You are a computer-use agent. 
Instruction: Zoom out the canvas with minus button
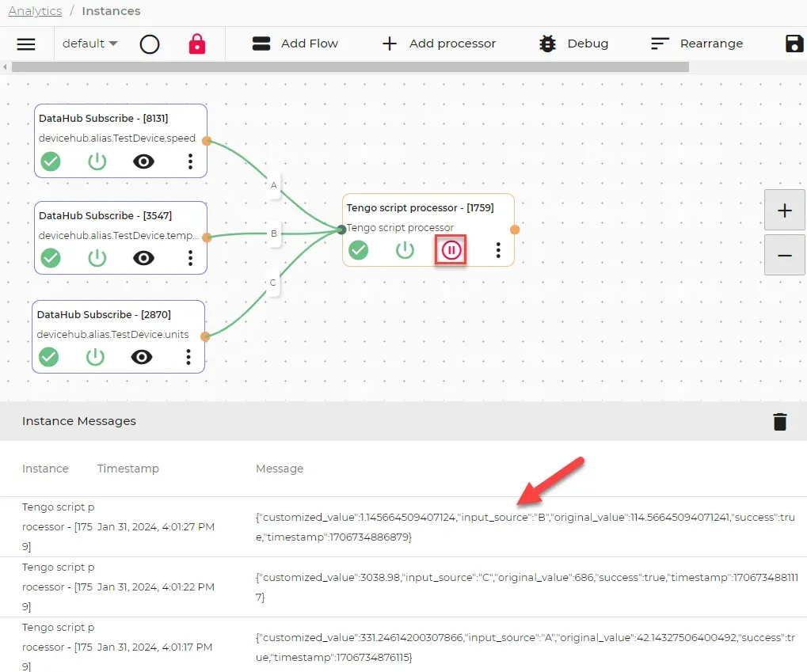tap(784, 255)
